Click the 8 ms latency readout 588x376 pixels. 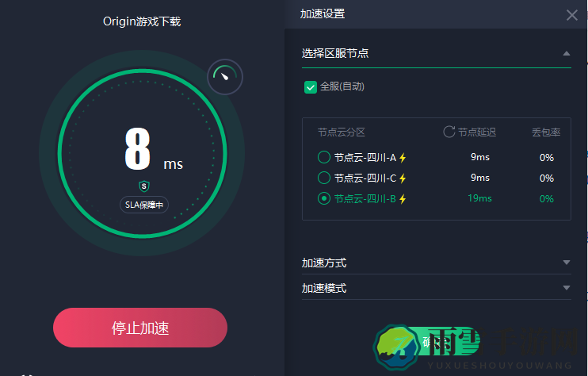(154, 150)
